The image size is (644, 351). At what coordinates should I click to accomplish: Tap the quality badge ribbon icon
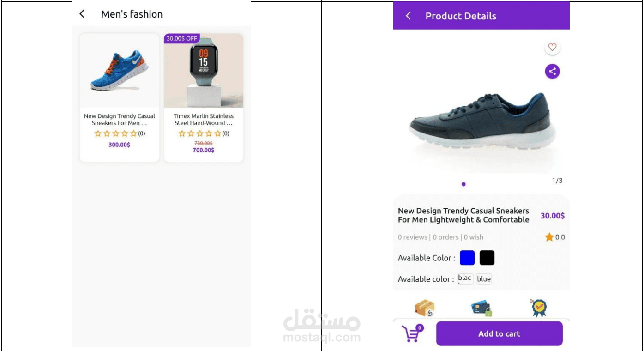[x=539, y=308]
